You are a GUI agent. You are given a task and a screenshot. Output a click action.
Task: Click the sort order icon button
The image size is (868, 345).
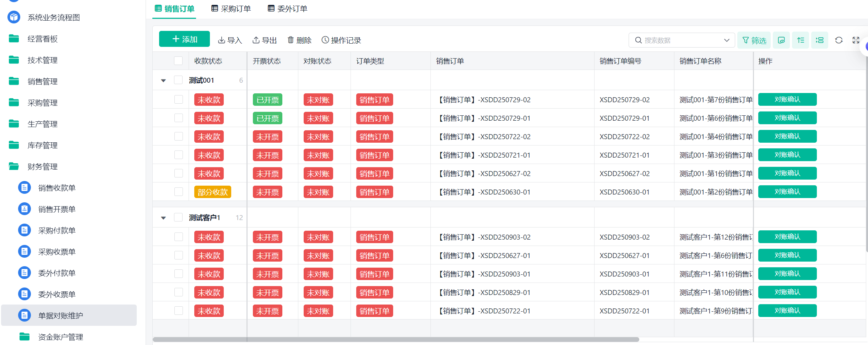tap(801, 40)
